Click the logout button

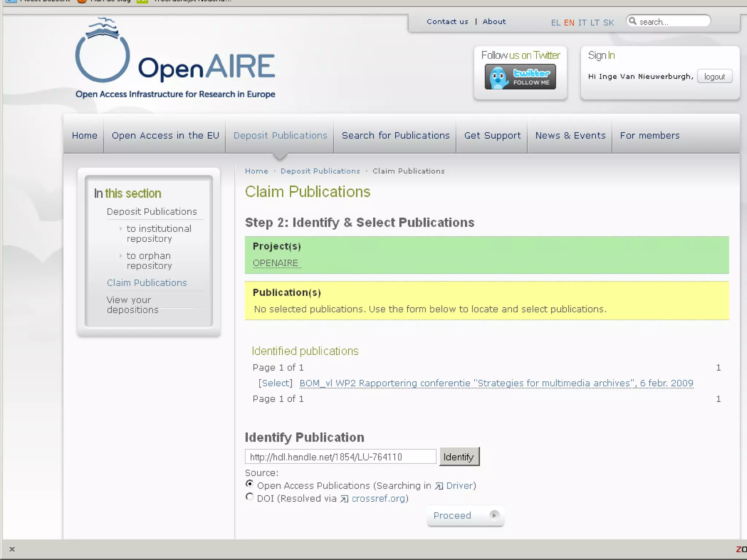point(715,77)
